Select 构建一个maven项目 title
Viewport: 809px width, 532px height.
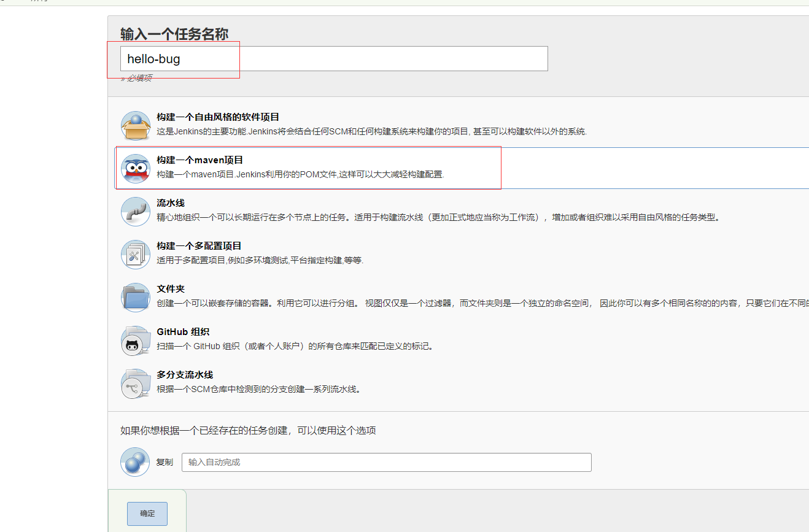pyautogui.click(x=200, y=160)
